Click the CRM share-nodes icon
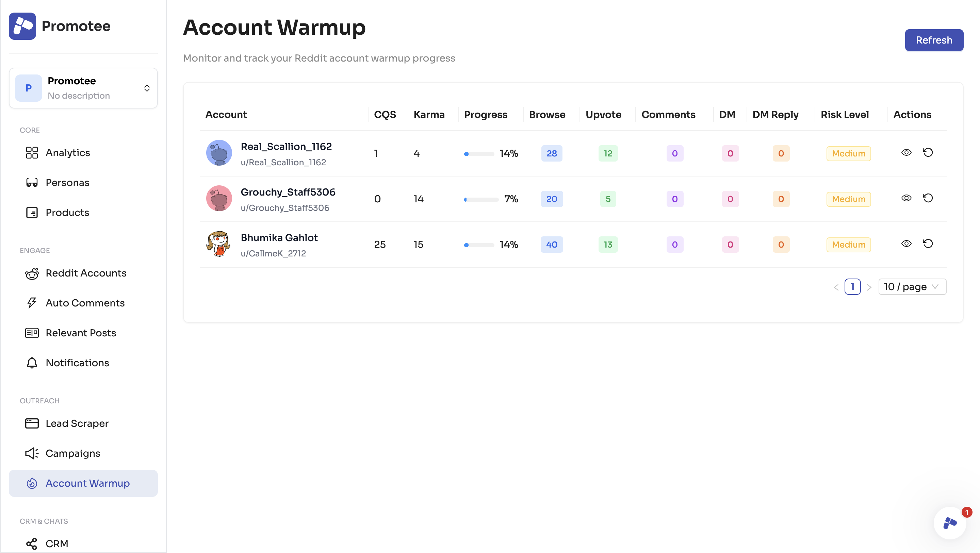The width and height of the screenshot is (980, 553). (x=32, y=544)
